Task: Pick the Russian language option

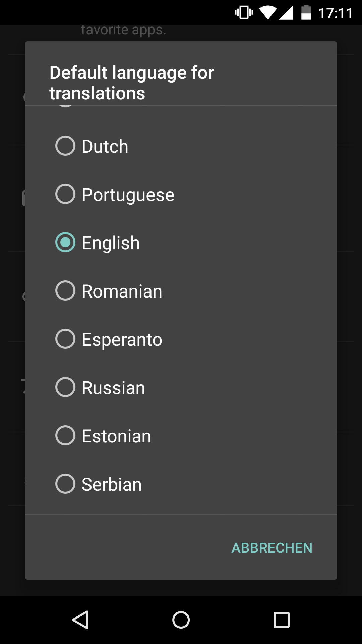Action: click(x=65, y=387)
